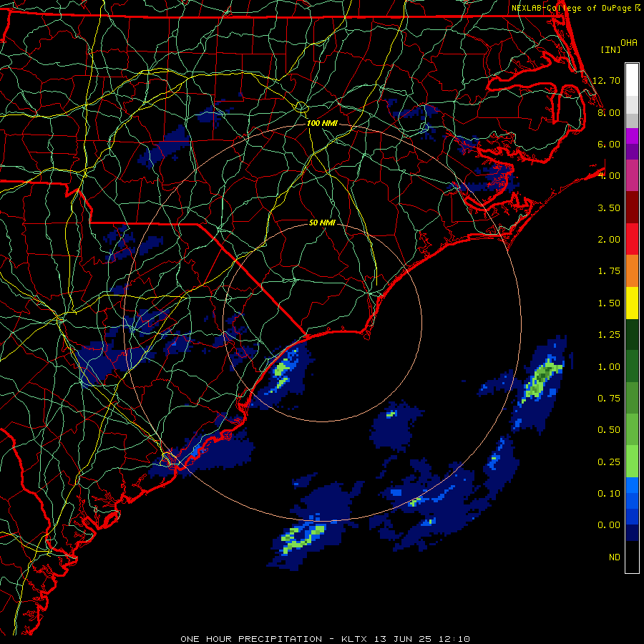Pick the darkest green legend swatch
This screenshot has width=644, height=644.
click(x=632, y=334)
